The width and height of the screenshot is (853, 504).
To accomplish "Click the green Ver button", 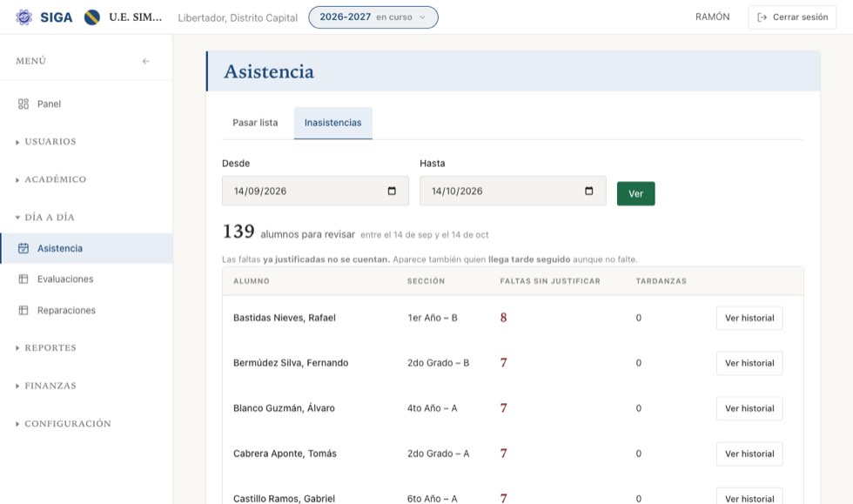I will [x=636, y=194].
